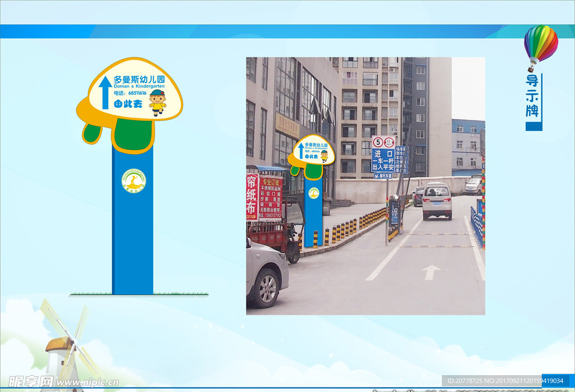Click the vertical 导示牌 title text
The image size is (575, 392).
533,97
